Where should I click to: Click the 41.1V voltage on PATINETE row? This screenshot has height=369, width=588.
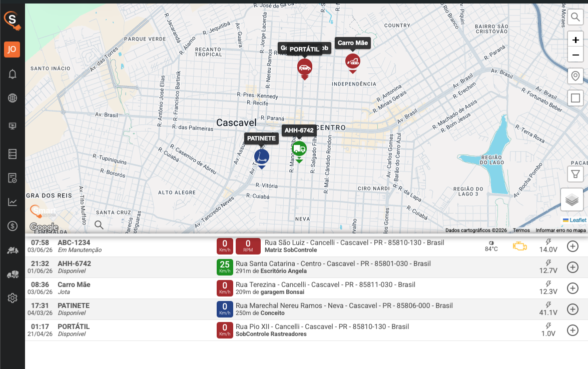(548, 309)
